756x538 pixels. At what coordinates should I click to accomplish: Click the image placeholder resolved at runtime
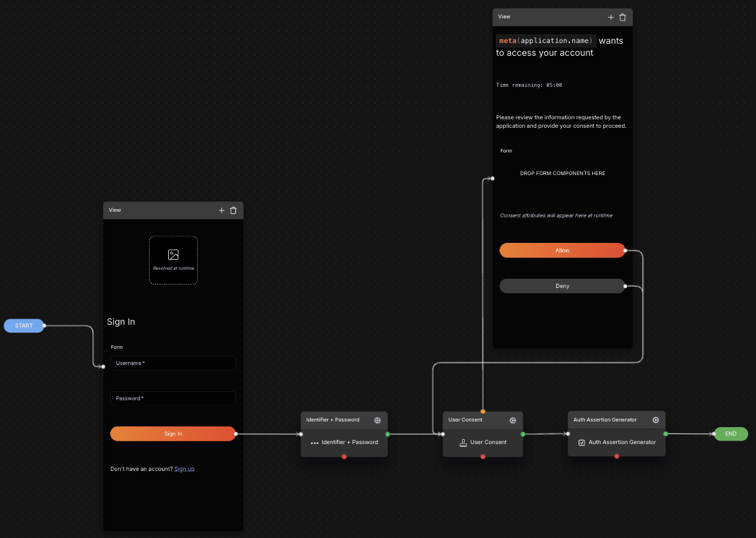pos(174,260)
